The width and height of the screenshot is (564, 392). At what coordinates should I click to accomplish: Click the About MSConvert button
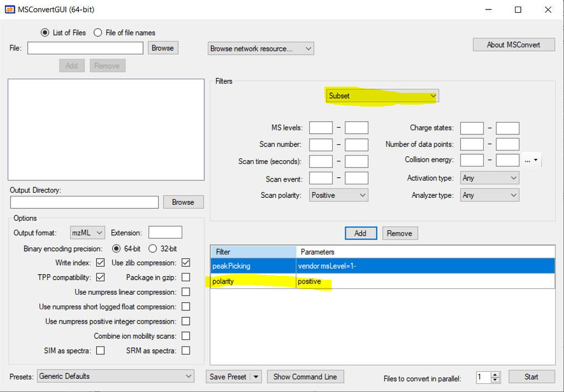tap(514, 45)
